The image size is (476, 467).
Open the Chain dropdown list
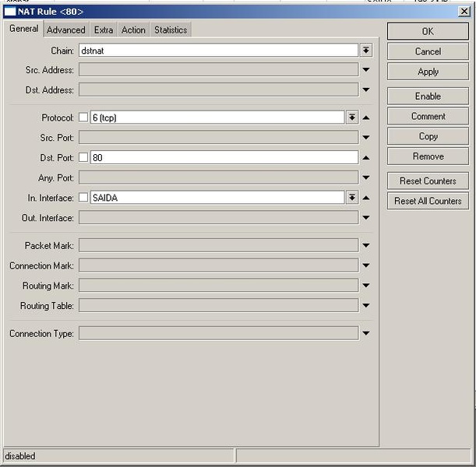tap(366, 50)
